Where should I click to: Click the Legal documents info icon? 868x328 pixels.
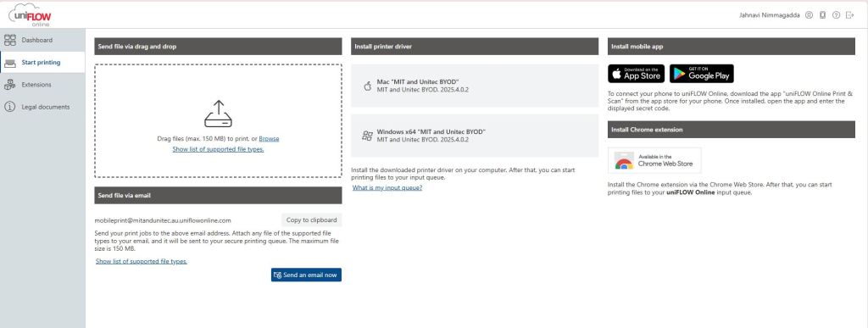point(10,107)
